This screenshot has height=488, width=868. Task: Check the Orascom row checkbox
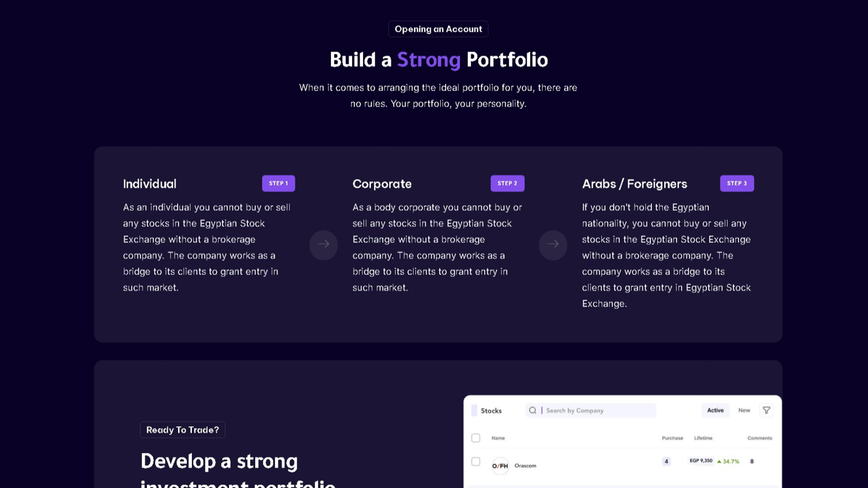click(x=476, y=461)
